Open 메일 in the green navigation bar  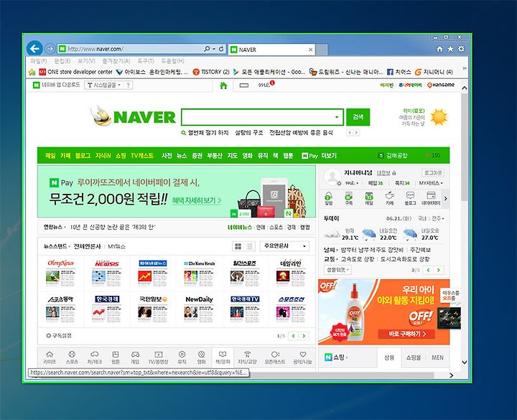[x=50, y=155]
